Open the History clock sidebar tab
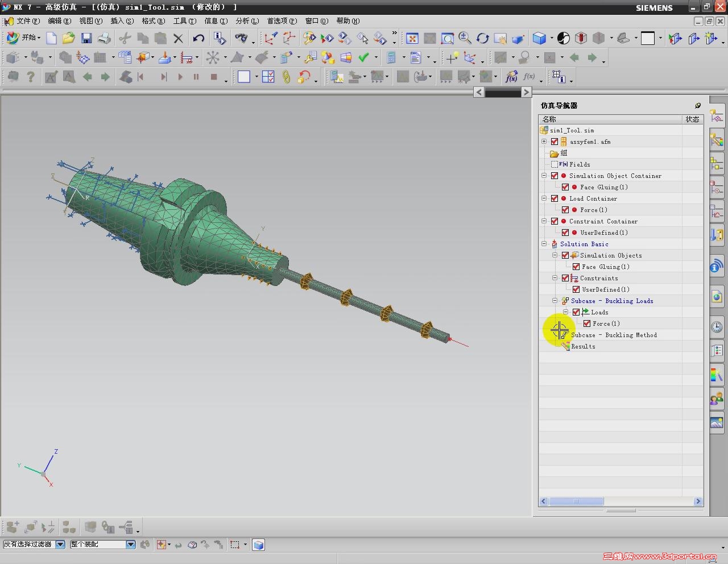Image resolution: width=728 pixels, height=564 pixels. click(717, 326)
